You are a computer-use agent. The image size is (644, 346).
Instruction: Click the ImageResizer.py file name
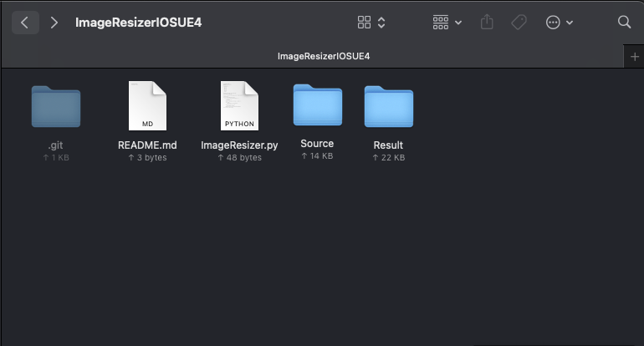pos(239,145)
